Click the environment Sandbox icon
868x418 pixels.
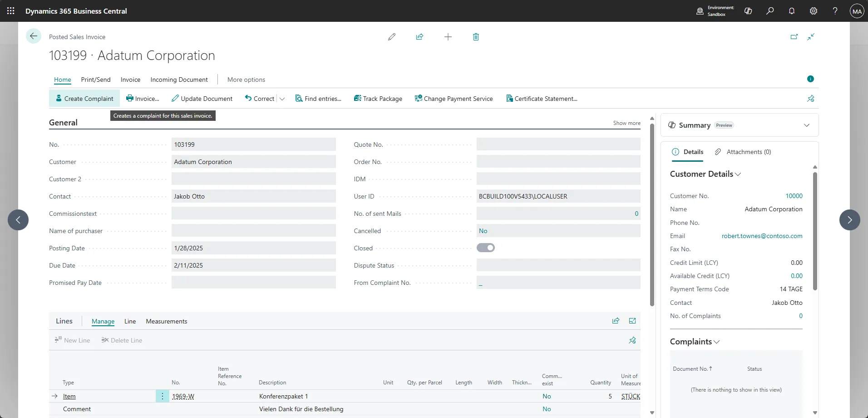coord(700,11)
